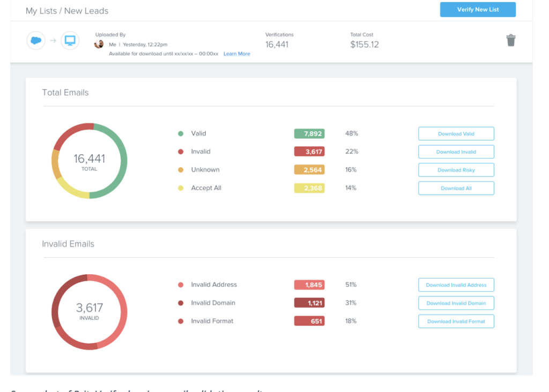Click the Download Invalid button

456,152
